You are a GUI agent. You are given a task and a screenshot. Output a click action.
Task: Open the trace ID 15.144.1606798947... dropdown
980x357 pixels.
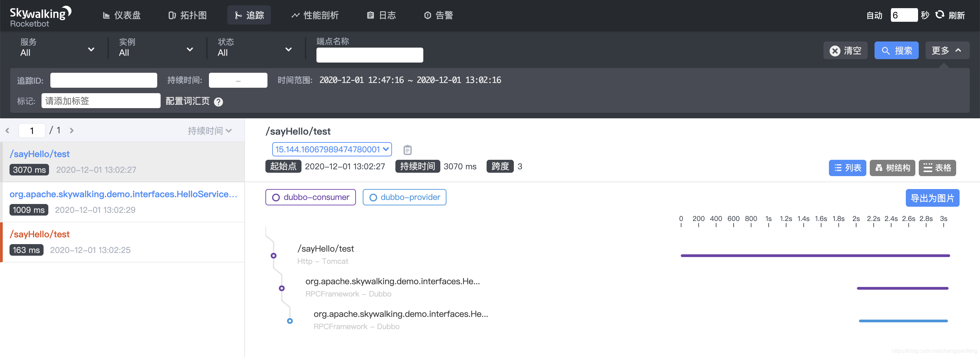coord(332,149)
